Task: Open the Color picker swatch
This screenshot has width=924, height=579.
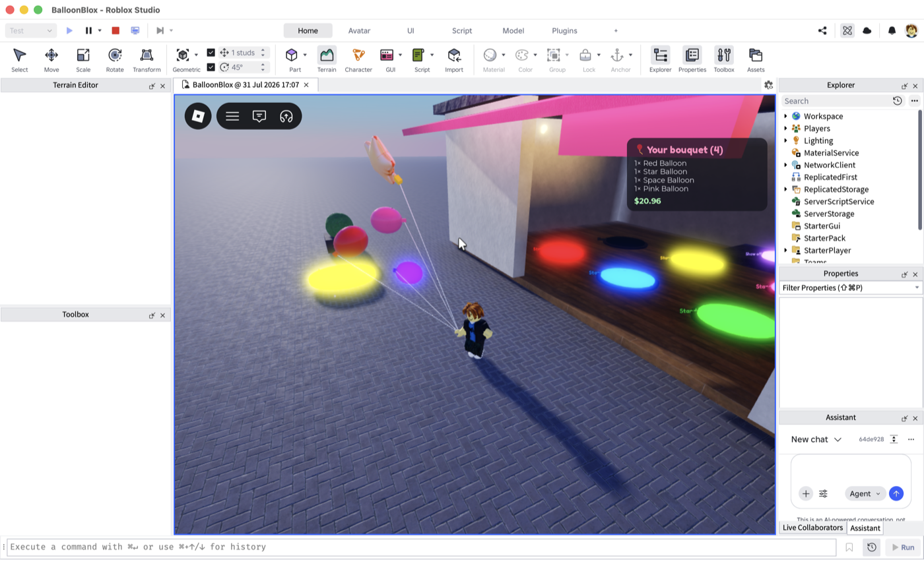Action: click(x=522, y=55)
